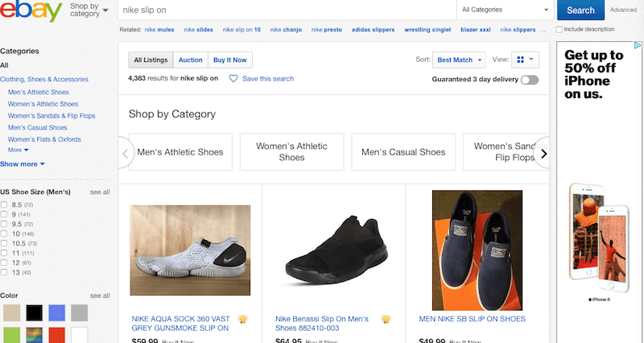Click the grid view icon
The width and height of the screenshot is (644, 343).
click(520, 60)
